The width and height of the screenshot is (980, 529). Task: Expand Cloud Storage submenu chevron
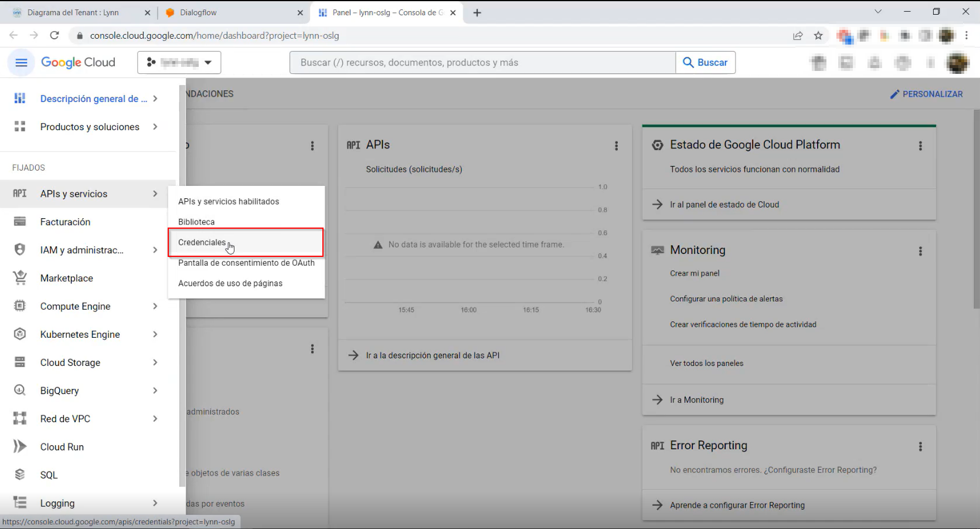click(155, 362)
